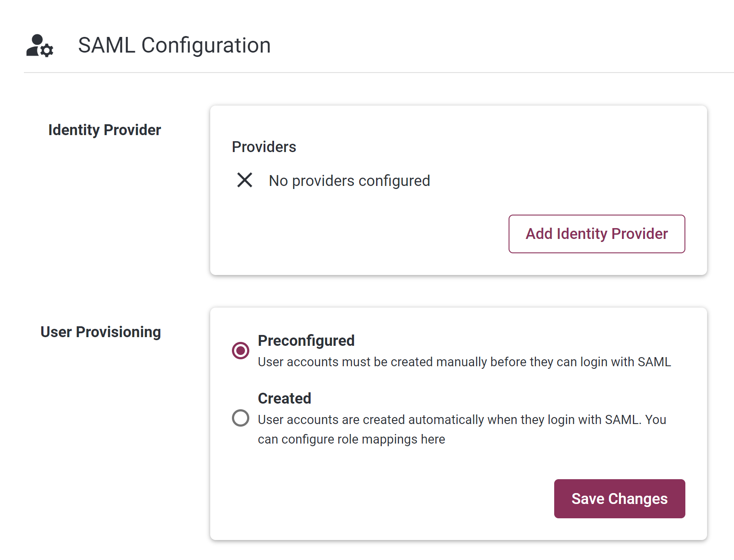Image resolution: width=734 pixels, height=560 pixels.
Task: Click the word Changes on Save button
Action: pos(638,499)
